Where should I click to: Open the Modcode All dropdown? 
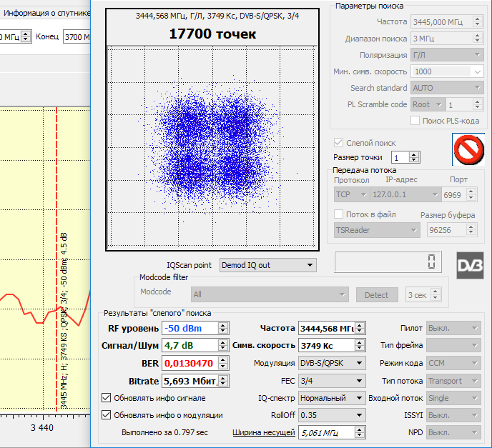coord(270,294)
